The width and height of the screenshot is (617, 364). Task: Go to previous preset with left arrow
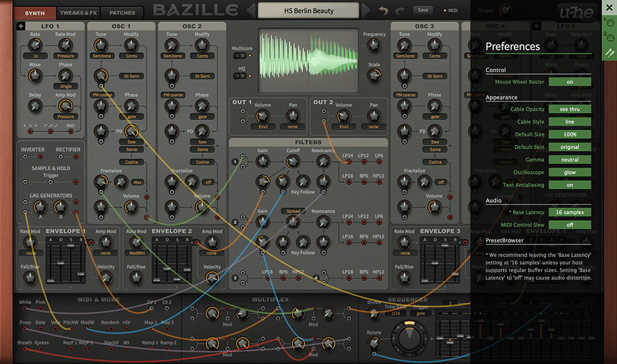pyautogui.click(x=252, y=10)
